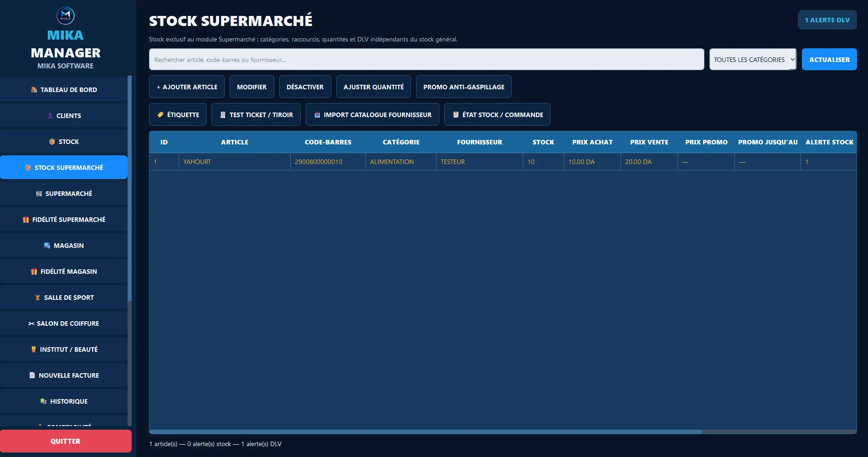Click the sidebar vertical scrollbar
Viewport: 868px width, 457px height.
[130, 189]
